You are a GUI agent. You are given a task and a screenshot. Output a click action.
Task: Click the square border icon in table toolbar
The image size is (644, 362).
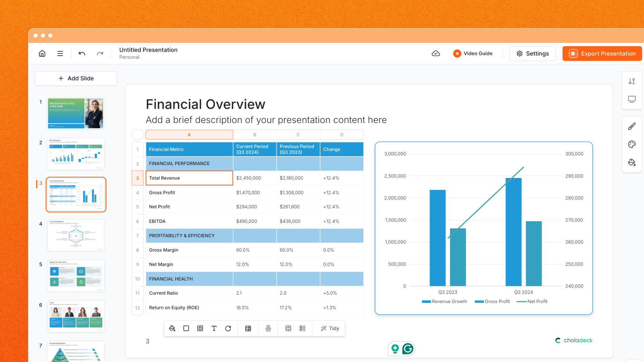(x=186, y=328)
